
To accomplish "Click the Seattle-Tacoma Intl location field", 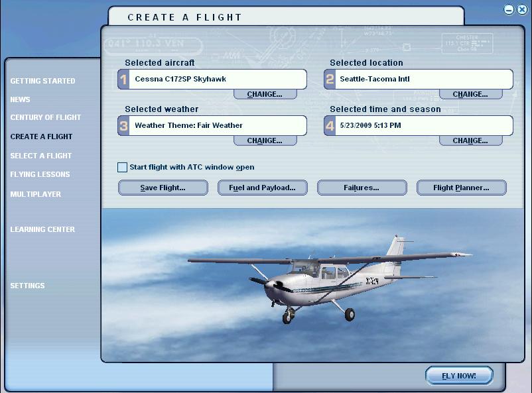I will coord(424,80).
